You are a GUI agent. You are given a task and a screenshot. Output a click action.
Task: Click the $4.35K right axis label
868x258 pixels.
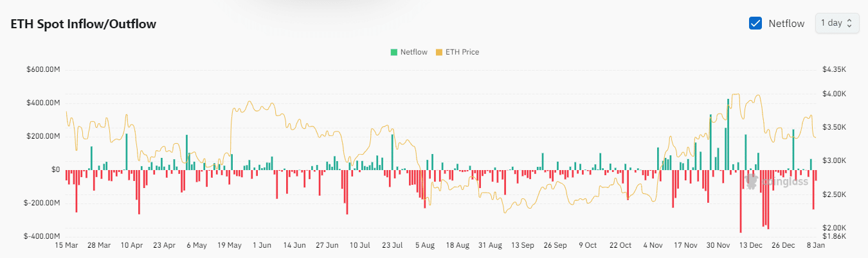(835, 69)
